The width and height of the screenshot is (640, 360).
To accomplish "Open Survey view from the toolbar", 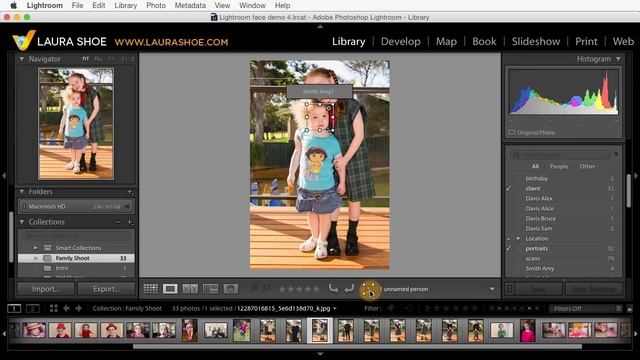I will click(211, 289).
